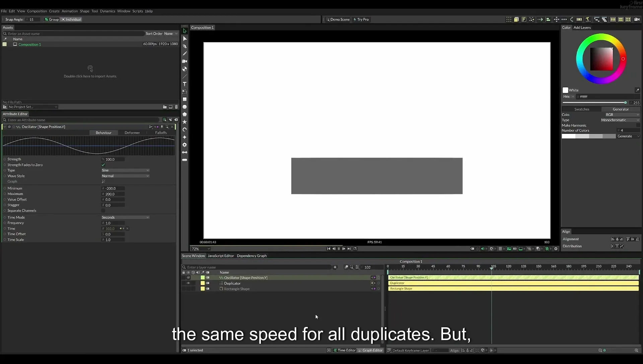
Task: Open No Project Set dropdown
Action: coord(33,107)
